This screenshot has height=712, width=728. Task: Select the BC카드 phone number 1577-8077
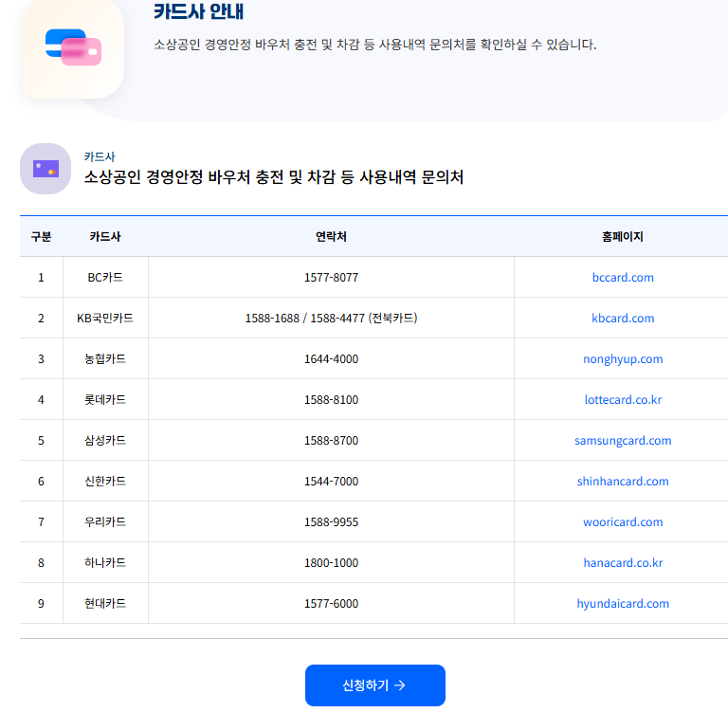click(x=331, y=278)
